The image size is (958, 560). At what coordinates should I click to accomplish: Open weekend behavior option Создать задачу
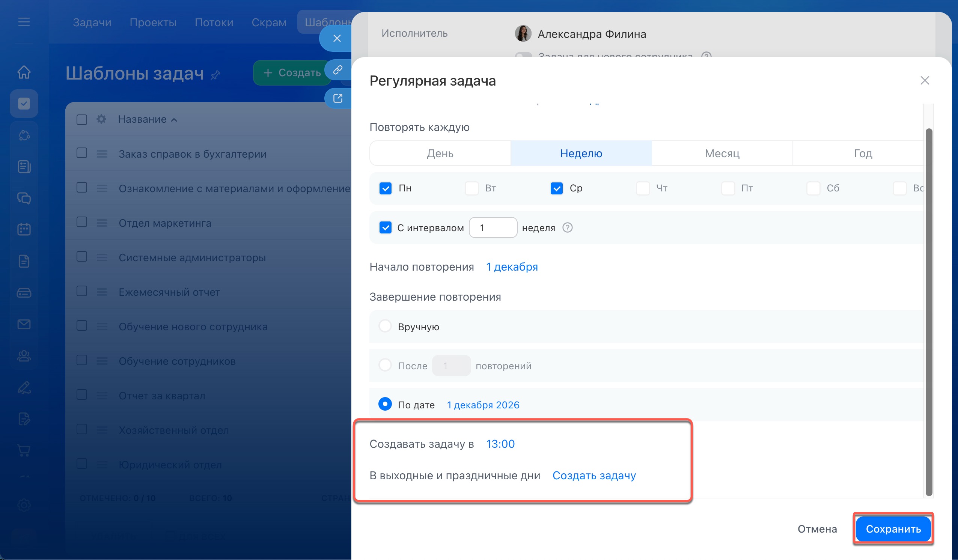pos(594,475)
